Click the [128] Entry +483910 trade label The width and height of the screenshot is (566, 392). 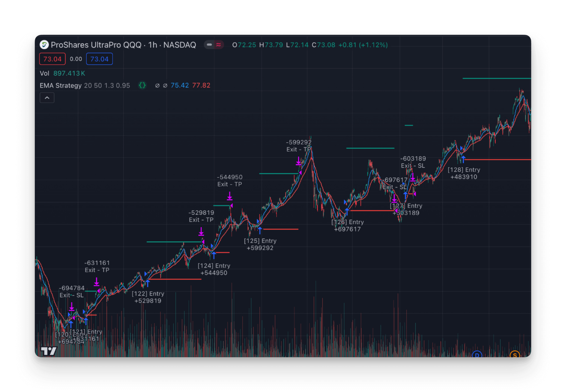click(x=464, y=173)
